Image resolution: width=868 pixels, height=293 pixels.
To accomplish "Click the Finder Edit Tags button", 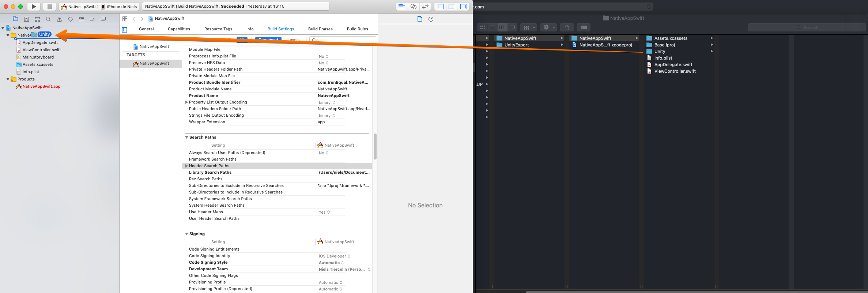I will click(584, 27).
